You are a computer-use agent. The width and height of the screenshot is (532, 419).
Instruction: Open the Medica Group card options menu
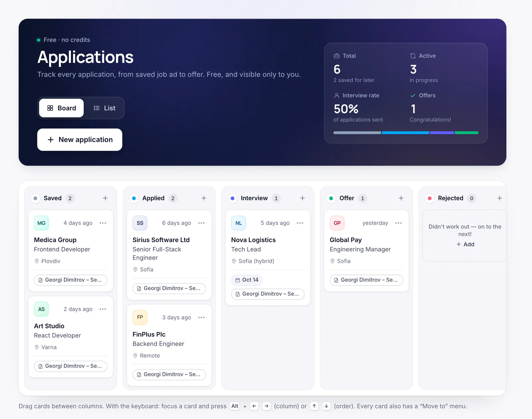pos(103,223)
